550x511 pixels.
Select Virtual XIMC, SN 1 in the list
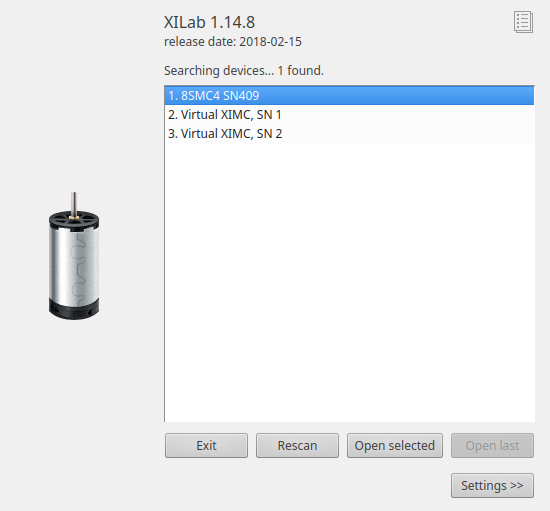pyautogui.click(x=349, y=114)
